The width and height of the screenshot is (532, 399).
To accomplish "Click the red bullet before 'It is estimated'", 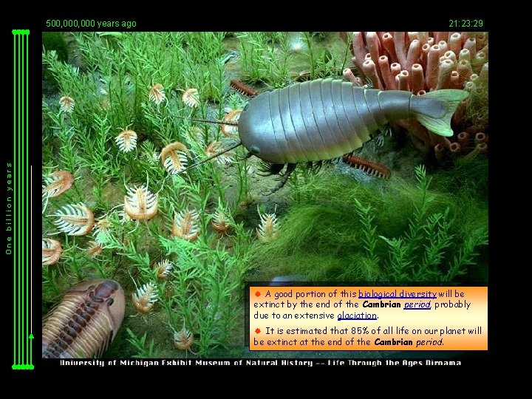I will point(258,331).
